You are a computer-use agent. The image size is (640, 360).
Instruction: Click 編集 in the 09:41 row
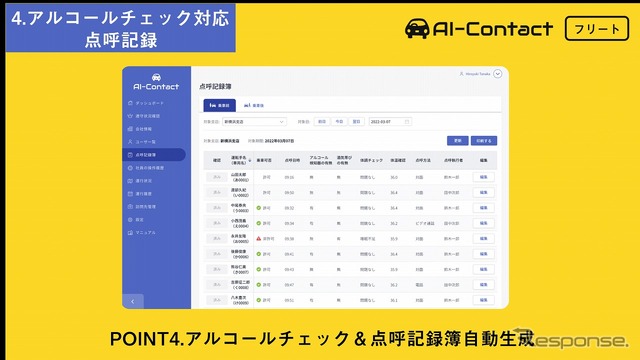point(484,254)
